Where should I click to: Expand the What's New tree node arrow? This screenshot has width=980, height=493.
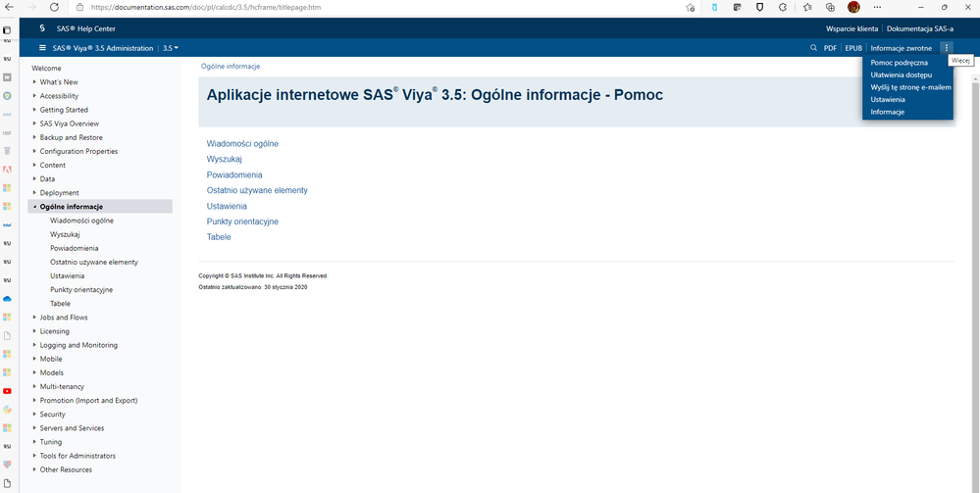tap(35, 82)
